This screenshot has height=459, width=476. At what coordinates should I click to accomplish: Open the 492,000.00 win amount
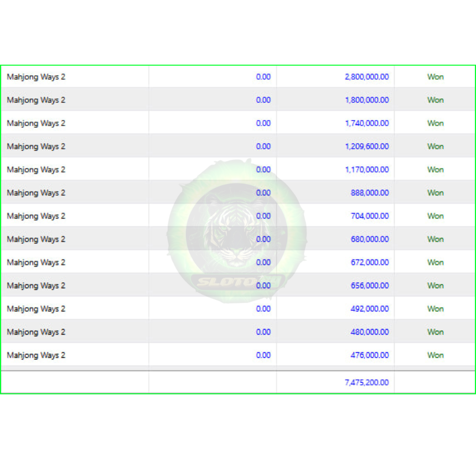pos(370,309)
